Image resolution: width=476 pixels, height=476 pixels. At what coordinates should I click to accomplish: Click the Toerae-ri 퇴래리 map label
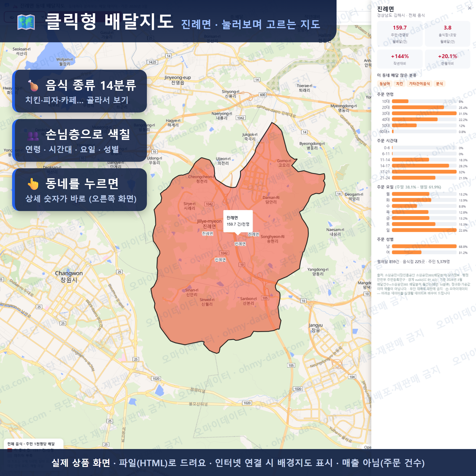[304, 88]
